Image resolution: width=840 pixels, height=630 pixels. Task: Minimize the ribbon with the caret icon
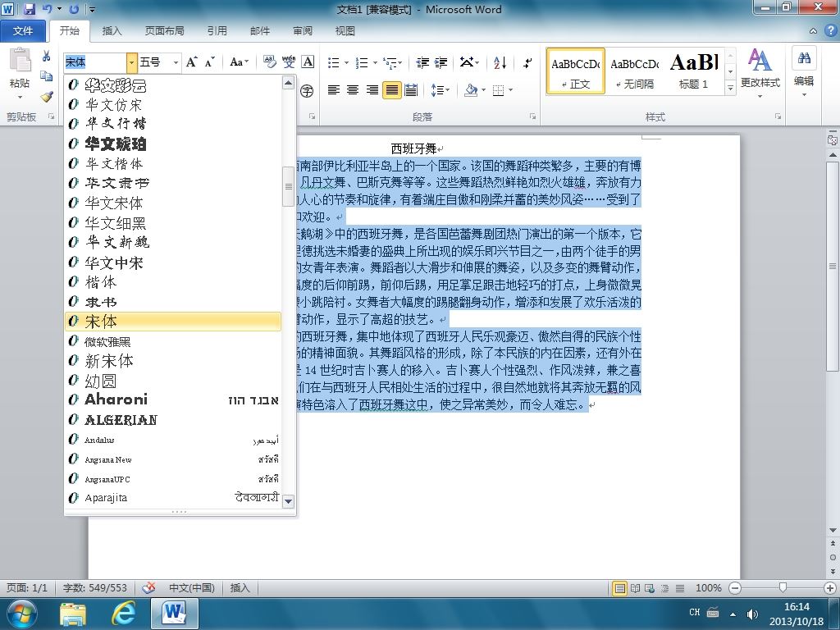(813, 31)
